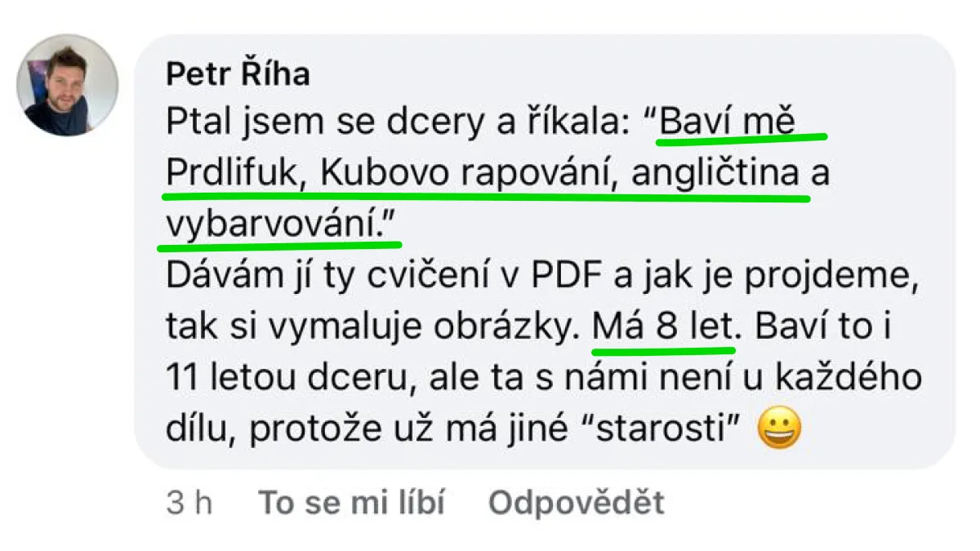Screen dimensions: 980x551
Task: Click green underline below vybarvování
Action: [279, 243]
